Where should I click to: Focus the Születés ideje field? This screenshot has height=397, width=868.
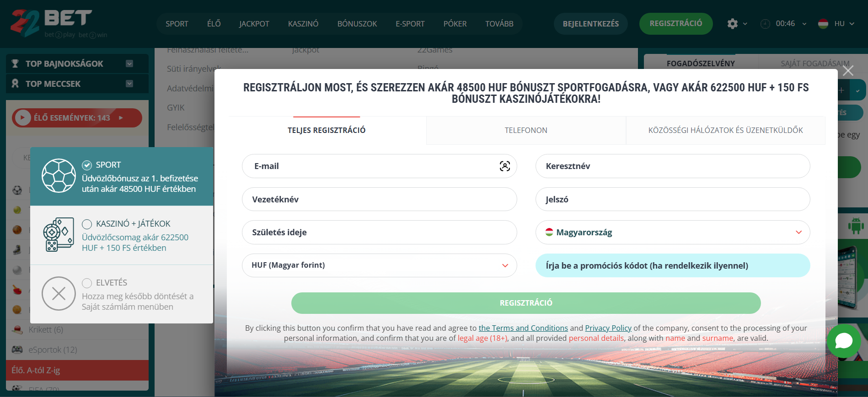[x=379, y=232]
